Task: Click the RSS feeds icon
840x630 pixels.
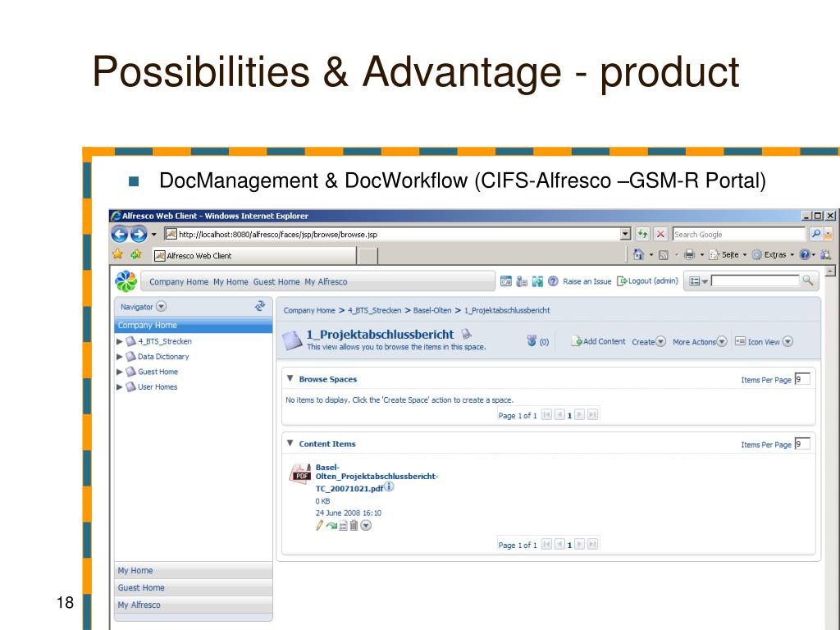Action: 663,255
